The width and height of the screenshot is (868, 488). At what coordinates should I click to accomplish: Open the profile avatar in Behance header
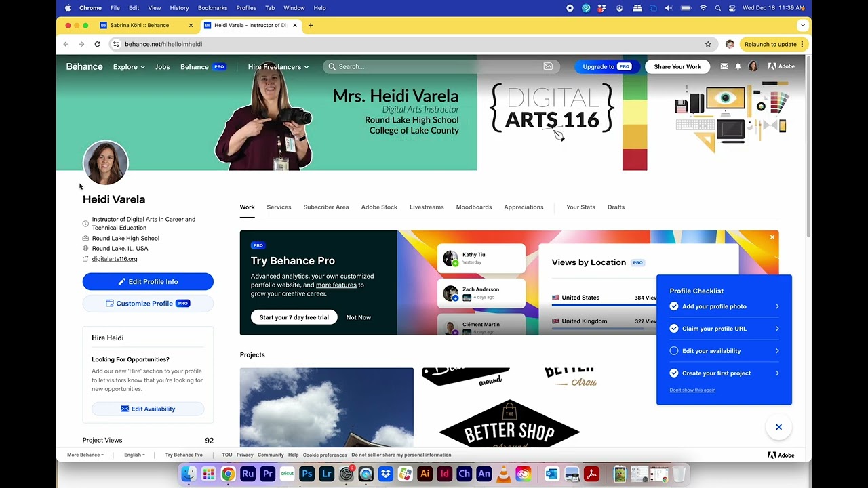point(753,66)
